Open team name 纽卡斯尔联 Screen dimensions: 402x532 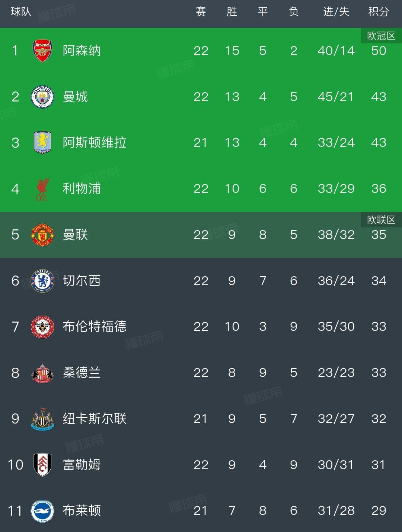95,419
